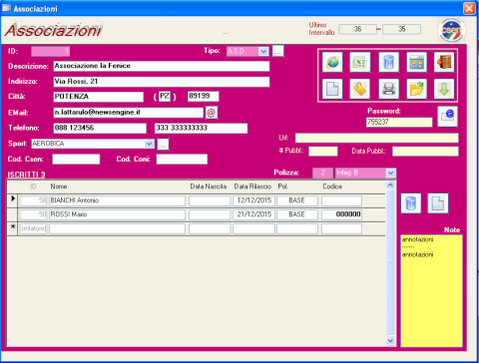Click the Data Rilascio cell 21/12/2015
479x363 pixels.
pos(254,215)
